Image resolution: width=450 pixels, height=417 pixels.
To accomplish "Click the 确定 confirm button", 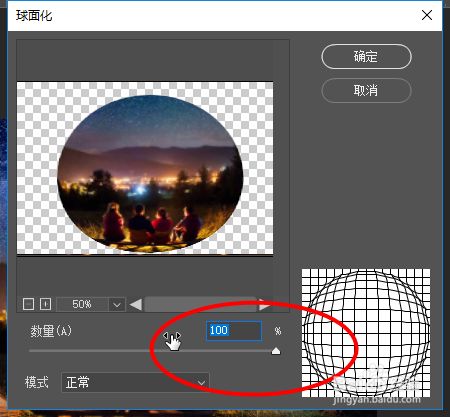I will coord(366,57).
